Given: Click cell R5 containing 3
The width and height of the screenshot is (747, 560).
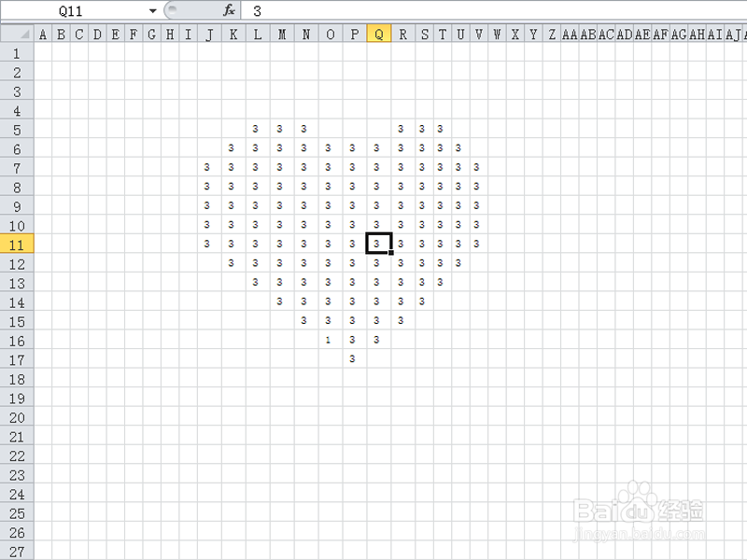Looking at the screenshot, I should click(403, 129).
